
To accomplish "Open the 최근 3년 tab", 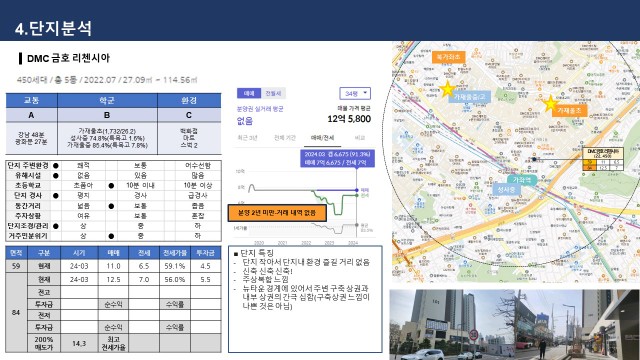I will click(248, 138).
